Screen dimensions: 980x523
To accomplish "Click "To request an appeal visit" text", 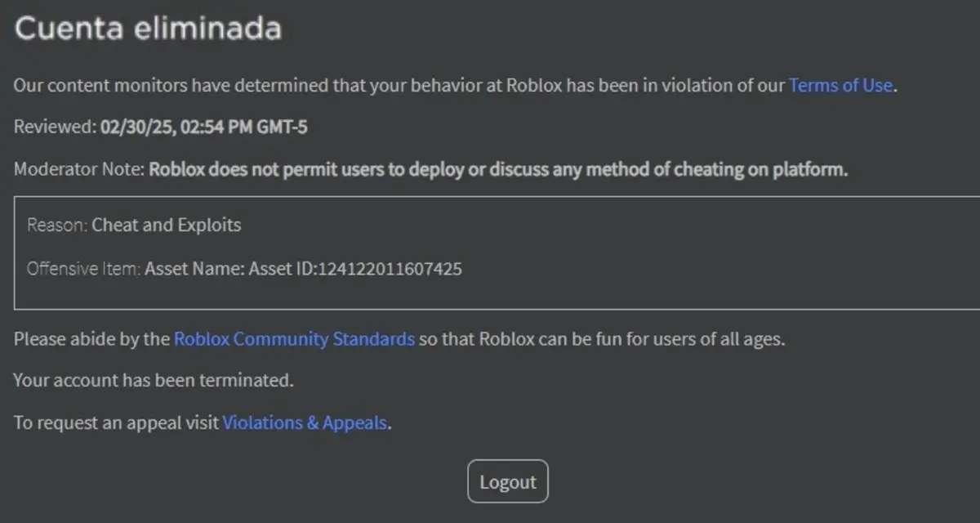I will 117,423.
